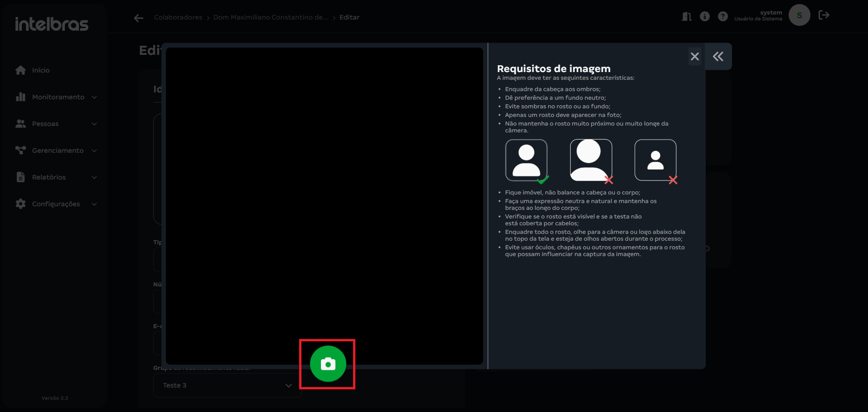Click the Dom Maximiliano Constantino breadcrumb

click(x=271, y=17)
